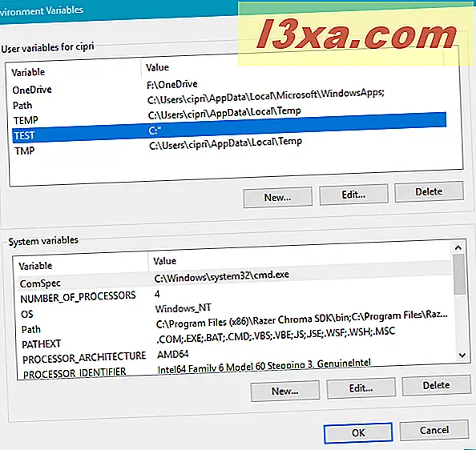The image size is (476, 450).
Task: Click the system variables scrollbar thumb
Action: pos(459,274)
